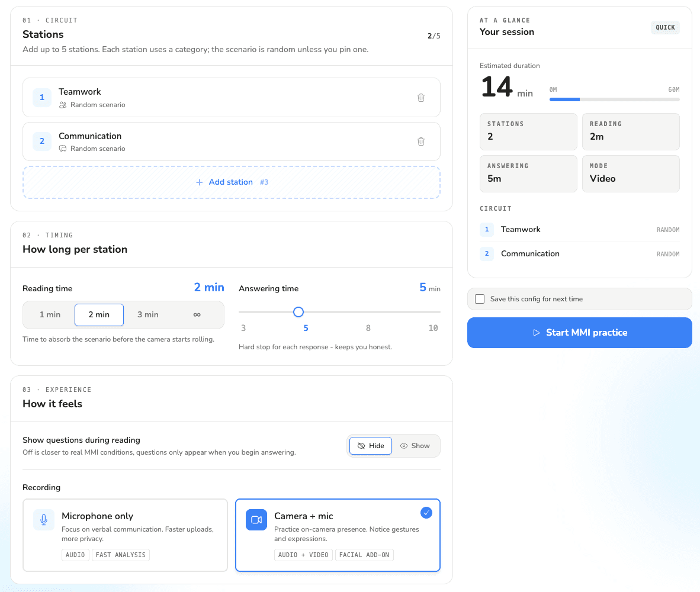The height and width of the screenshot is (592, 700).
Task: Click the STATIONS 2 summary tile
Action: click(x=529, y=131)
